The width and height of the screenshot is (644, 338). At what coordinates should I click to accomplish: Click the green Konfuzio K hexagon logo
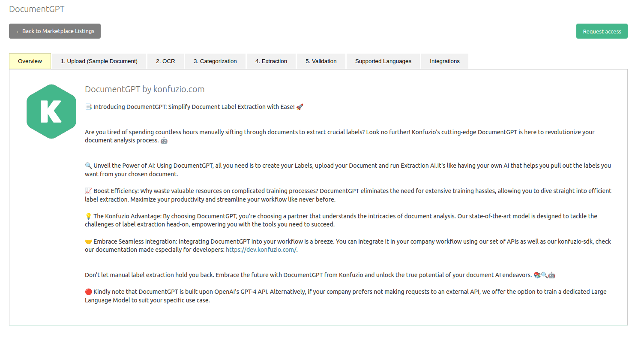tap(51, 112)
